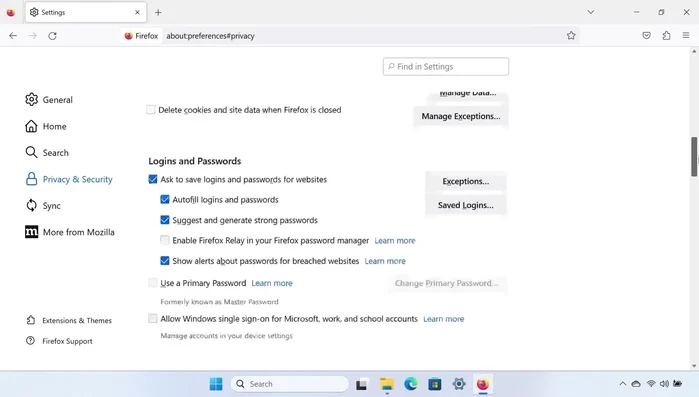This screenshot has width=699, height=397.
Task: Close the Settings tab
Action: click(137, 12)
